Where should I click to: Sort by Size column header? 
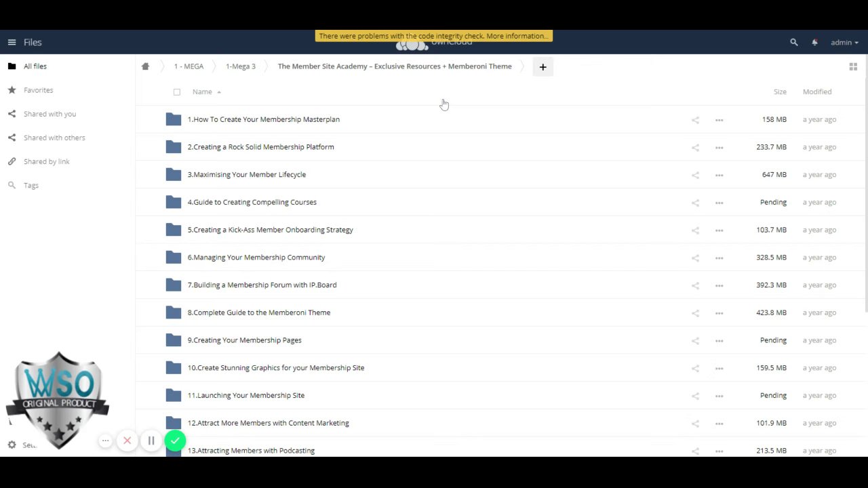[780, 91]
